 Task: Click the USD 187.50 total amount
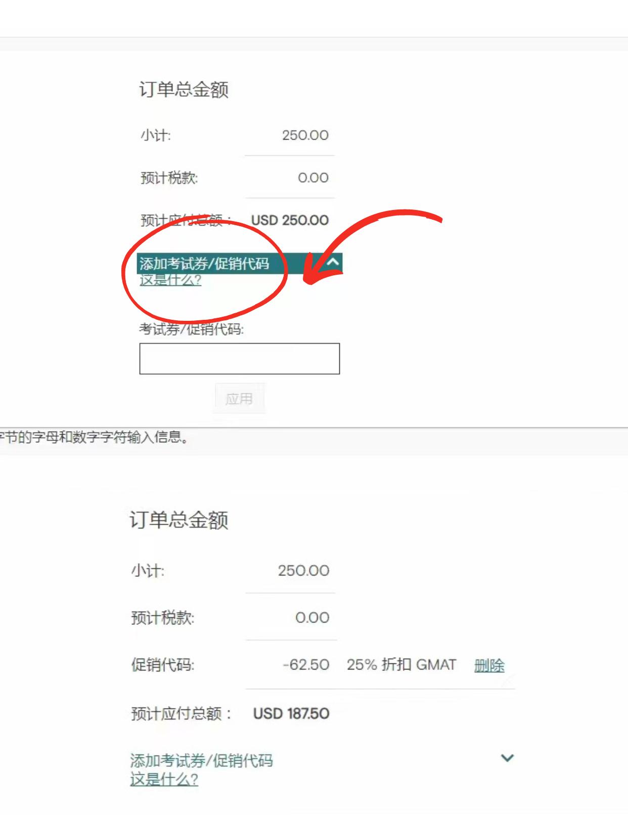[291, 713]
